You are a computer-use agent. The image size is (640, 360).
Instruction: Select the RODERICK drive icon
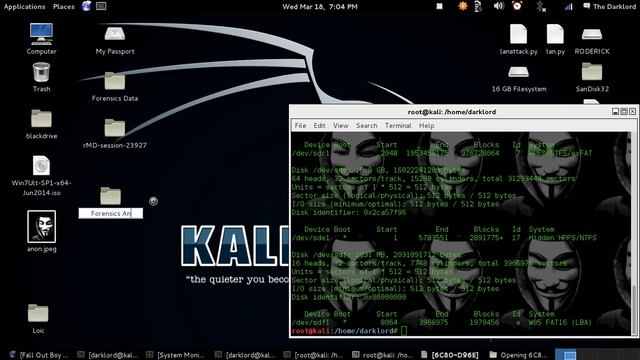[592, 34]
